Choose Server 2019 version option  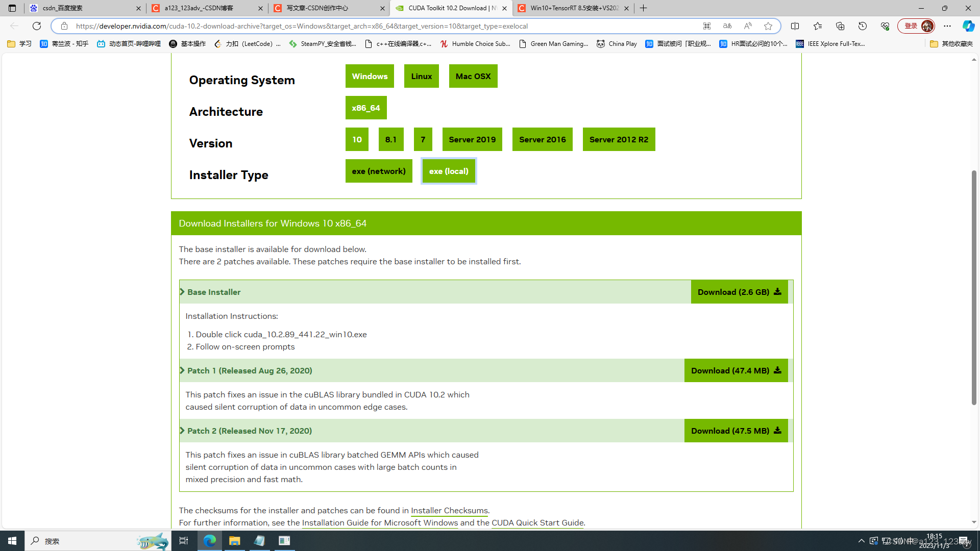[x=472, y=139]
